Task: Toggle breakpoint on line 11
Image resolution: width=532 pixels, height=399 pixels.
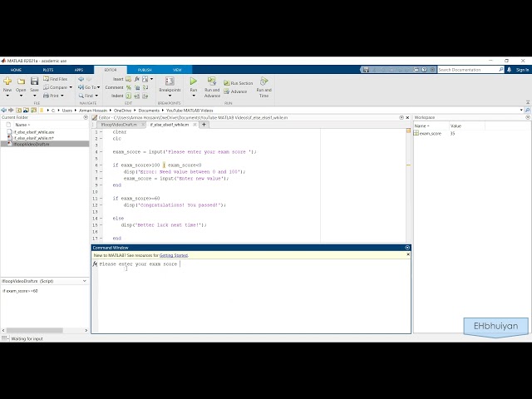Action: (x=101, y=199)
